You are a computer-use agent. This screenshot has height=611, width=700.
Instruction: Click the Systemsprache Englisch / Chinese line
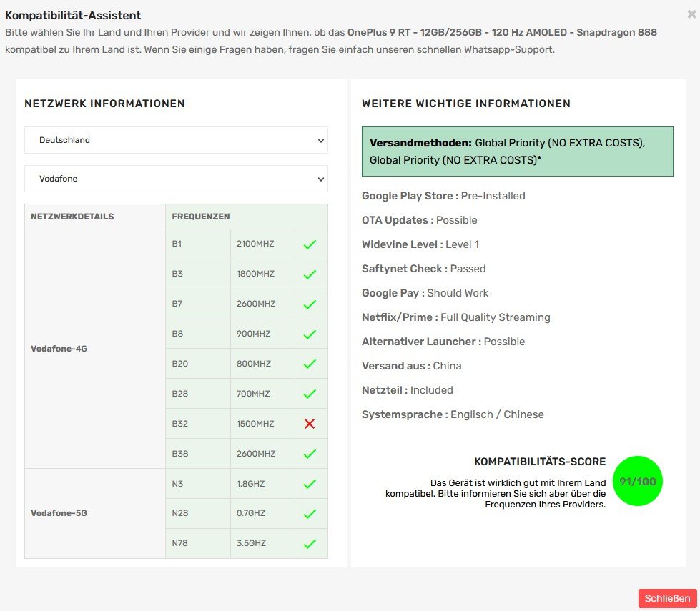(453, 414)
